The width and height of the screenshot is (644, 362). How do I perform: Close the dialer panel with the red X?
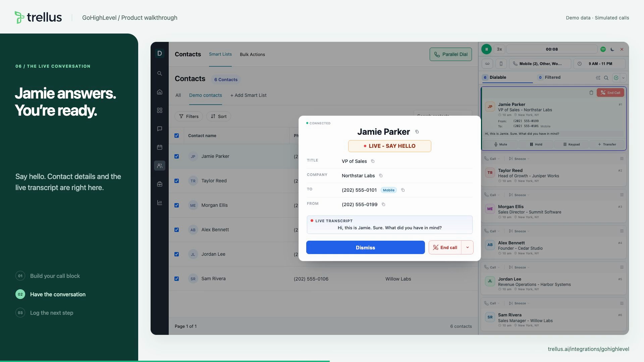click(x=622, y=49)
